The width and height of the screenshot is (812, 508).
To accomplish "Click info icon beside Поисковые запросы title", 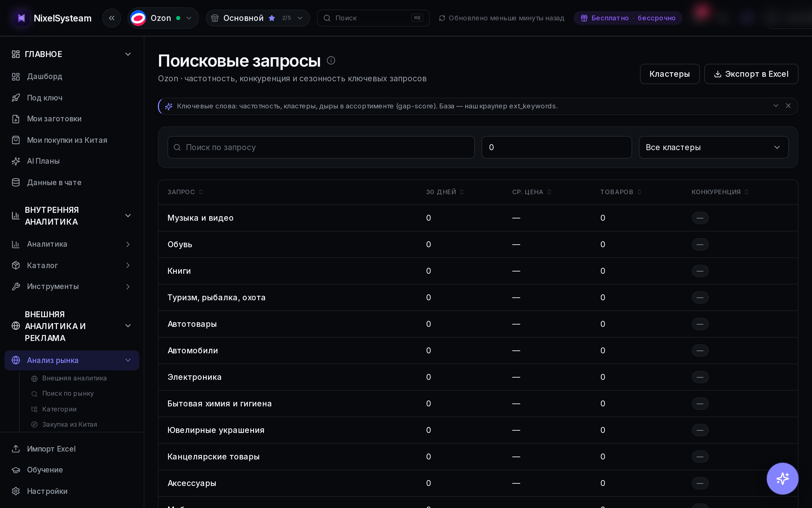I will coord(331,60).
